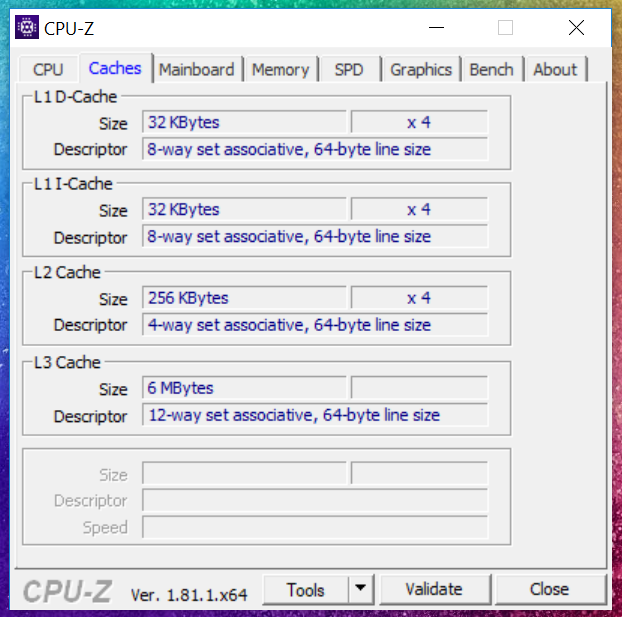Click the disabled Speed label
Viewport: 622px width, 617px height.
105,528
